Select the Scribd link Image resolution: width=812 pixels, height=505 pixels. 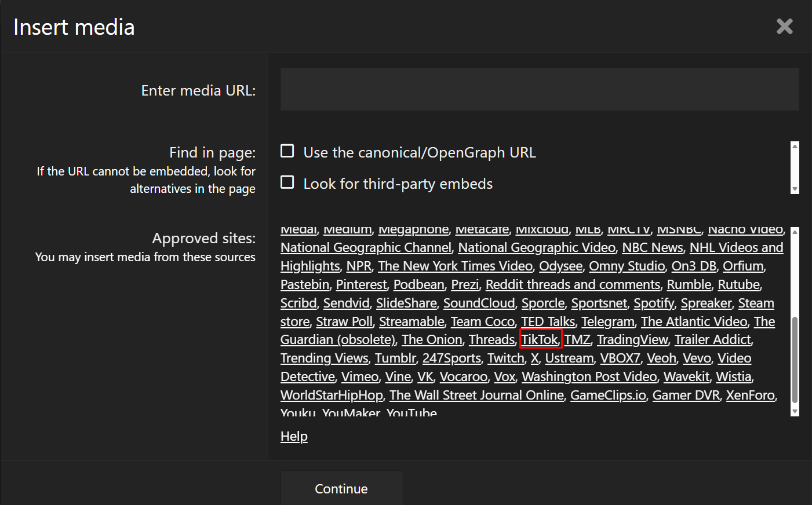(x=298, y=303)
